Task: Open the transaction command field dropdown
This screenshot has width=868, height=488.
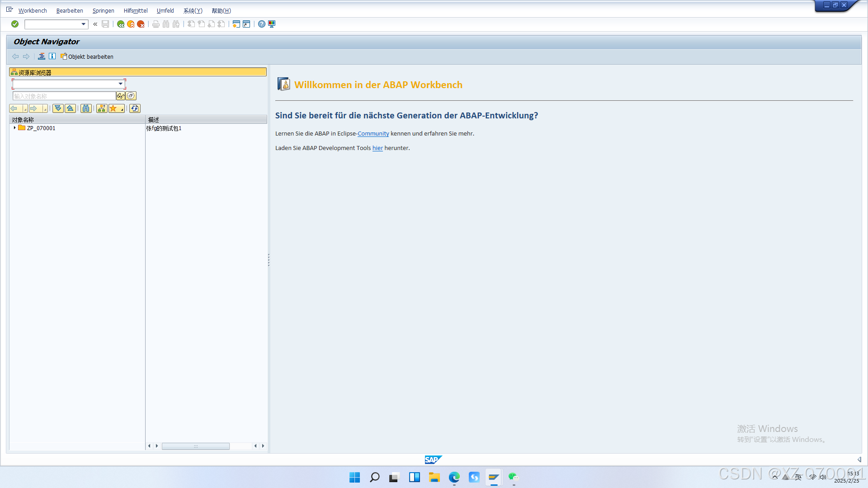Action: pyautogui.click(x=84, y=24)
